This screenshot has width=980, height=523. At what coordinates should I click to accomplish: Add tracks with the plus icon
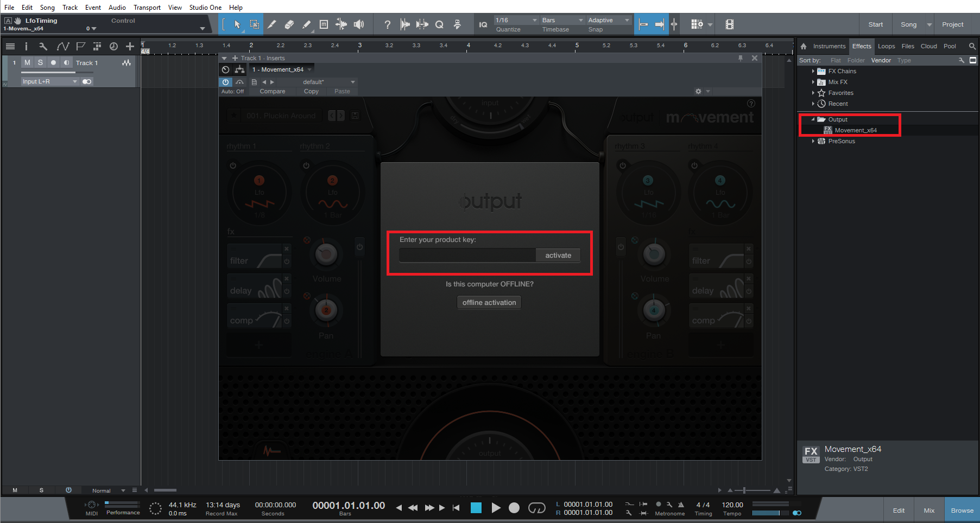(130, 47)
